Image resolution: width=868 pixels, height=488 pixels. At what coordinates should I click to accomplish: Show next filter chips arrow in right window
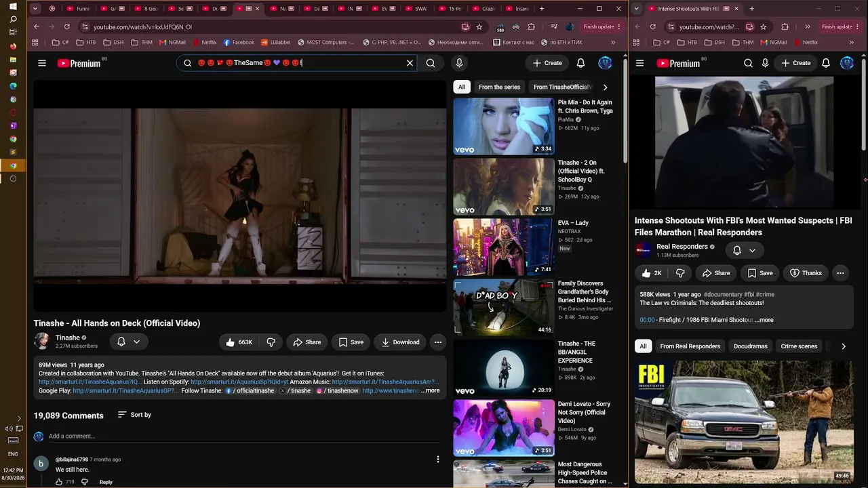tap(843, 346)
